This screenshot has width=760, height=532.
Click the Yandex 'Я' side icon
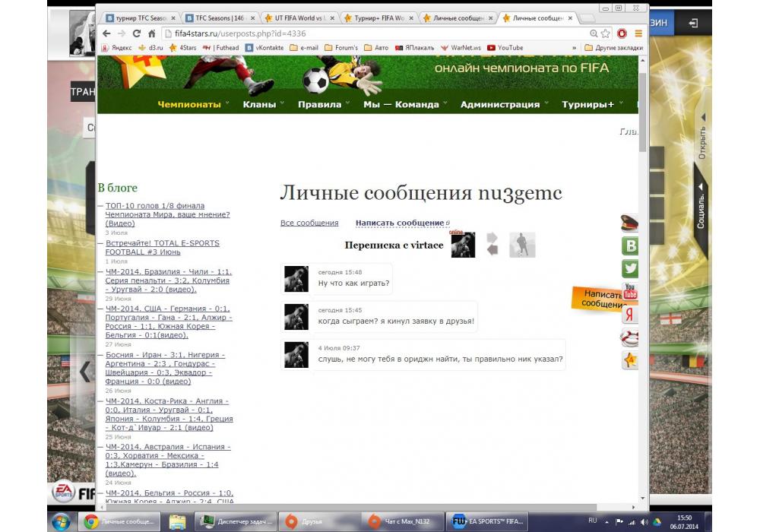pyautogui.click(x=629, y=315)
